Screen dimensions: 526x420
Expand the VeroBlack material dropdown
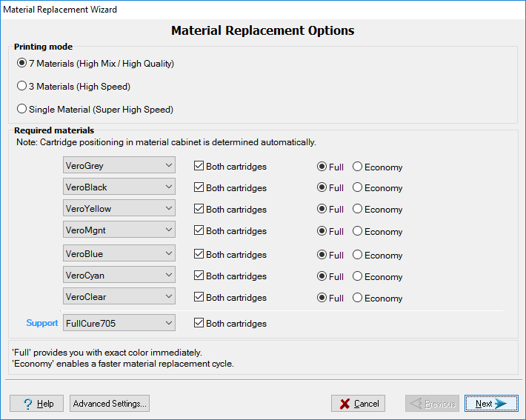click(x=119, y=187)
